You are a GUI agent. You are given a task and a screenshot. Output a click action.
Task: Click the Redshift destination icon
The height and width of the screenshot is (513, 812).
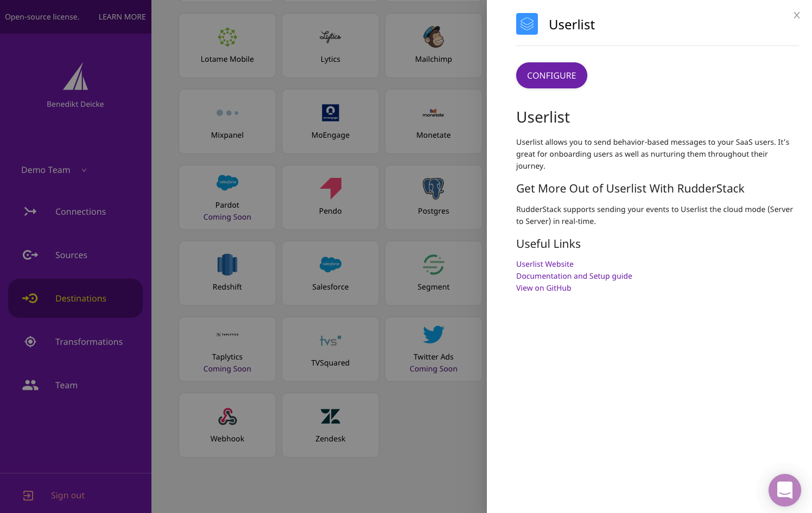point(227,265)
